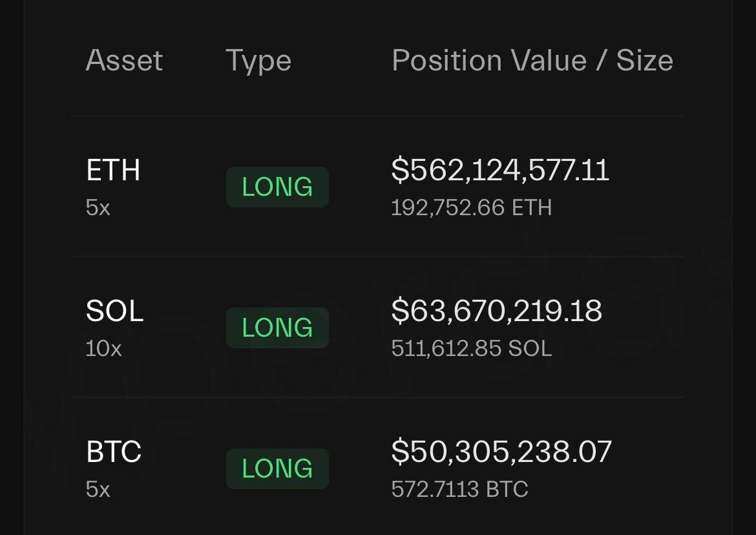Click the 10x leverage under SOL
The height and width of the screenshot is (535, 756).
[103, 348]
